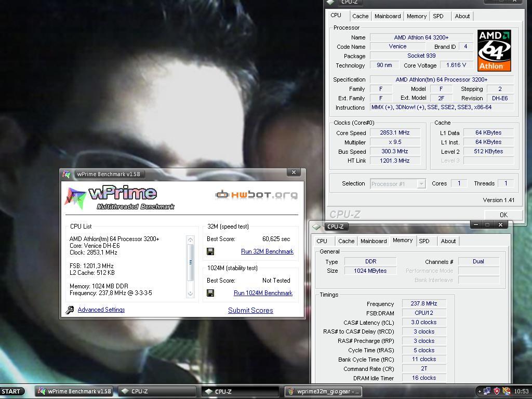Click the wPrime title bar app icon
532x399 pixels.
(66, 174)
